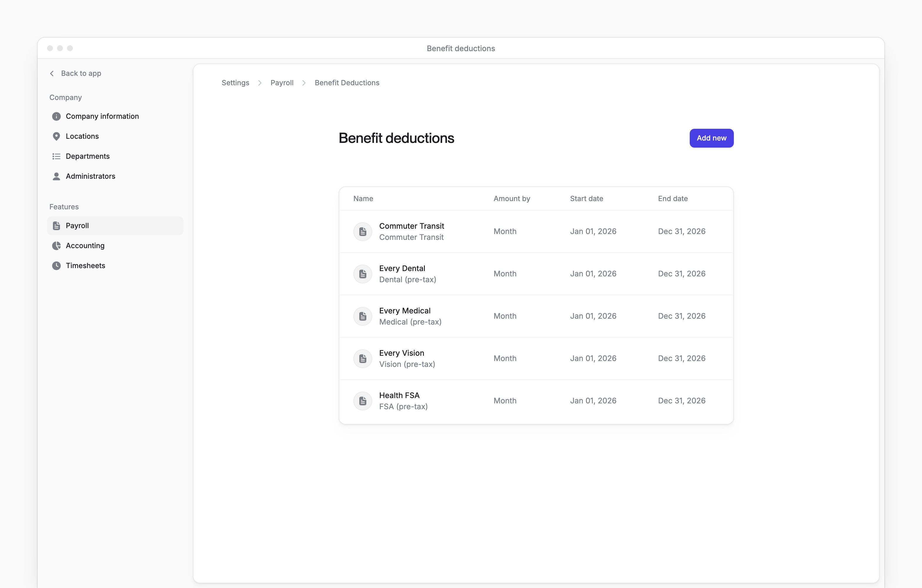Click the Every Dental row document icon
The height and width of the screenshot is (588, 922).
click(363, 274)
